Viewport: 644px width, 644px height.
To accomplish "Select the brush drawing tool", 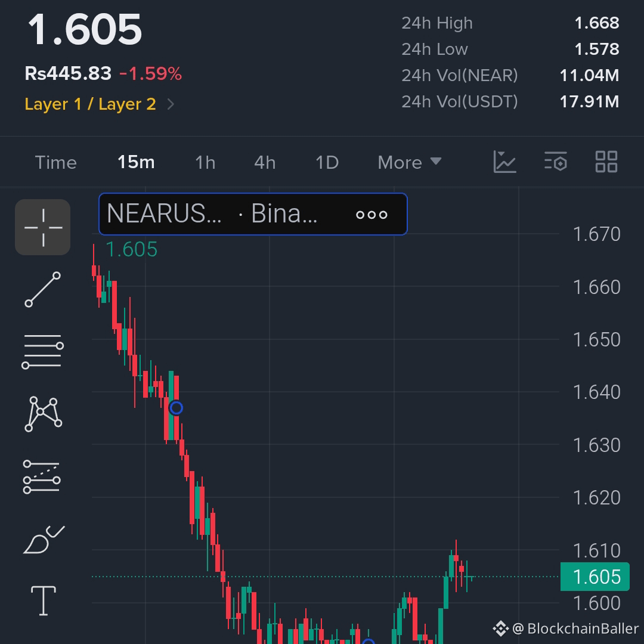I will click(x=44, y=539).
